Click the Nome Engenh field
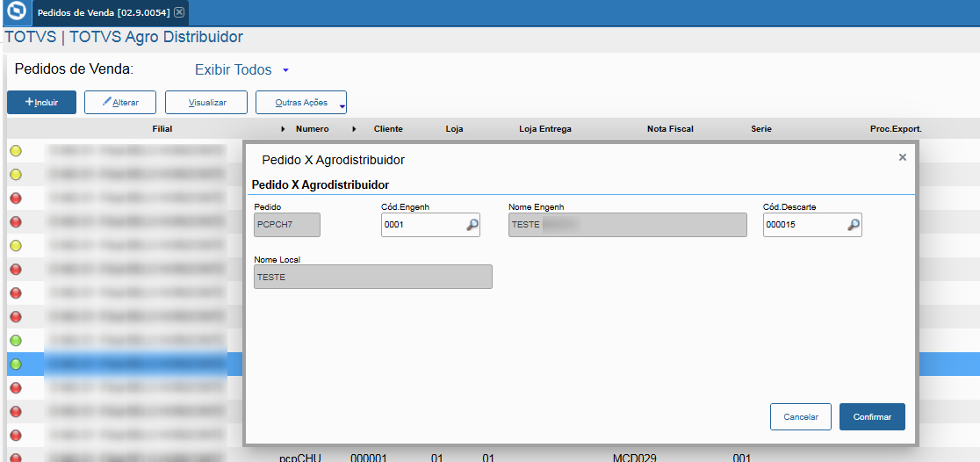 coord(628,225)
